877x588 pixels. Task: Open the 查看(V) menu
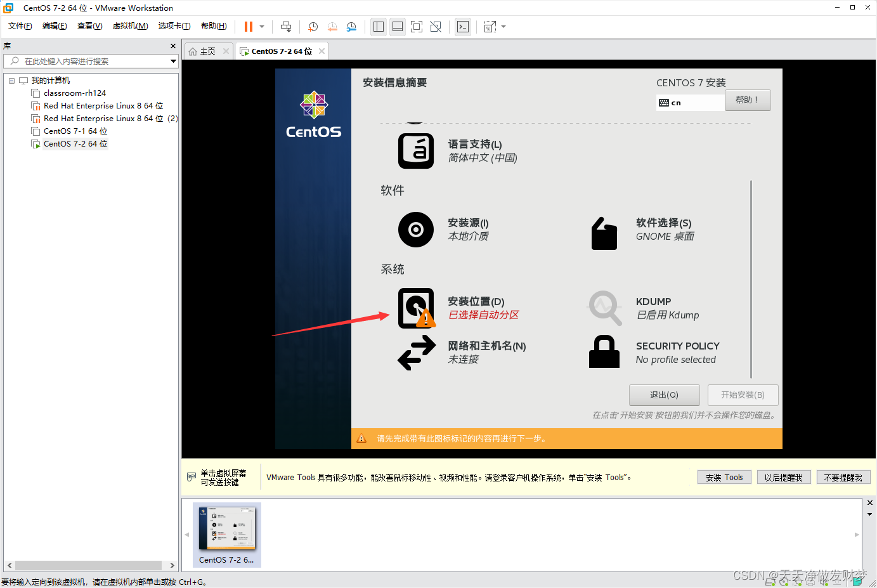[89, 26]
